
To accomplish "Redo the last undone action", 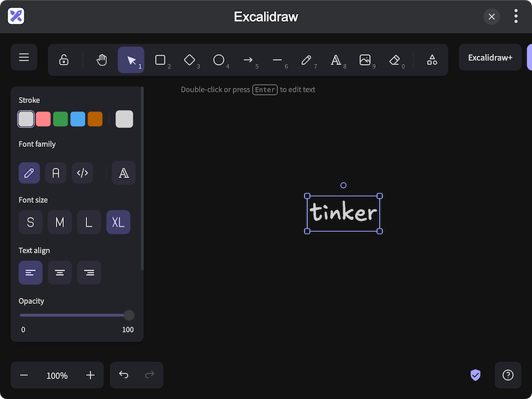I will pyautogui.click(x=150, y=375).
